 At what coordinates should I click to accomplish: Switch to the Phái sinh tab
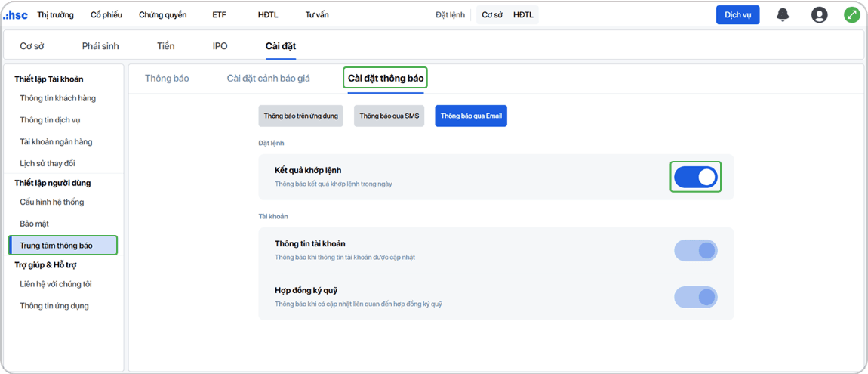pos(100,46)
